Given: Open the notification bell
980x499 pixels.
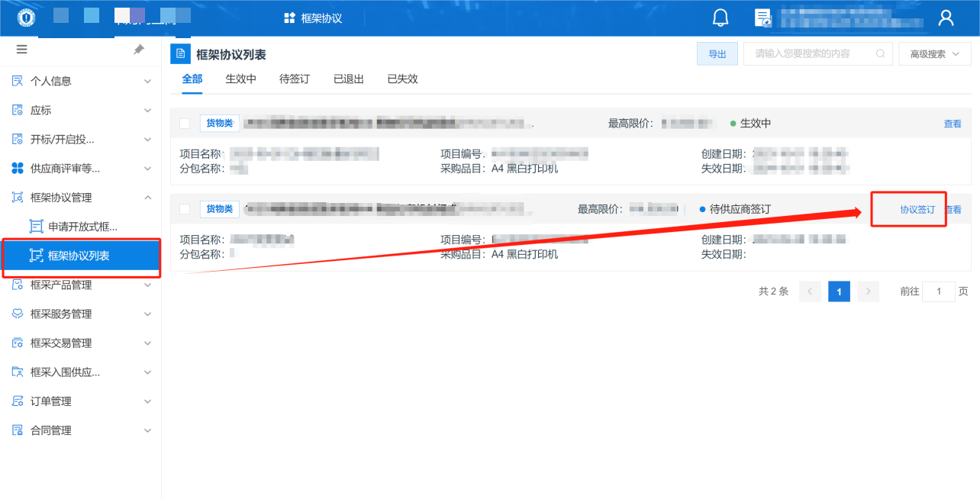Looking at the screenshot, I should click(x=720, y=18).
